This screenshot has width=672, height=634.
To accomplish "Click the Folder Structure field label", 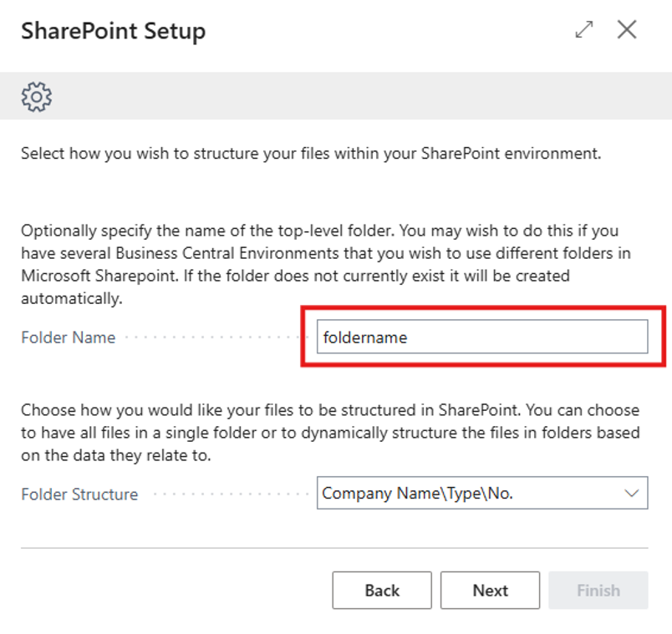I will (79, 495).
